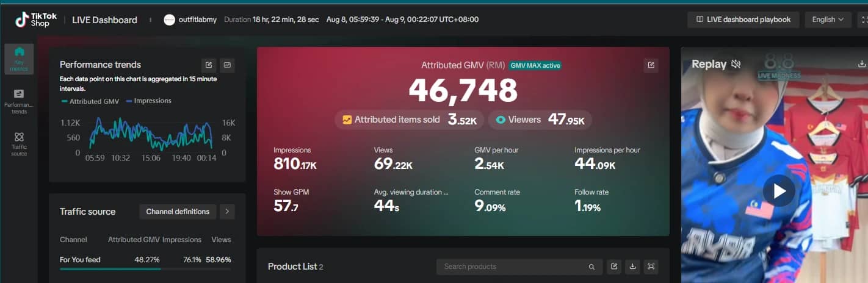
Task: Click the TikTok Shop logo
Action: click(36, 20)
